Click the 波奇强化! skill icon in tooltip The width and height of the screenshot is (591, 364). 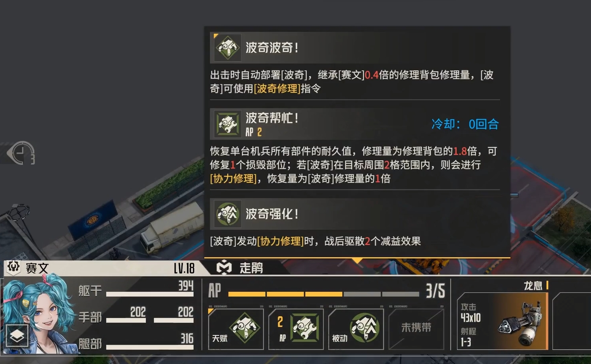(x=228, y=214)
